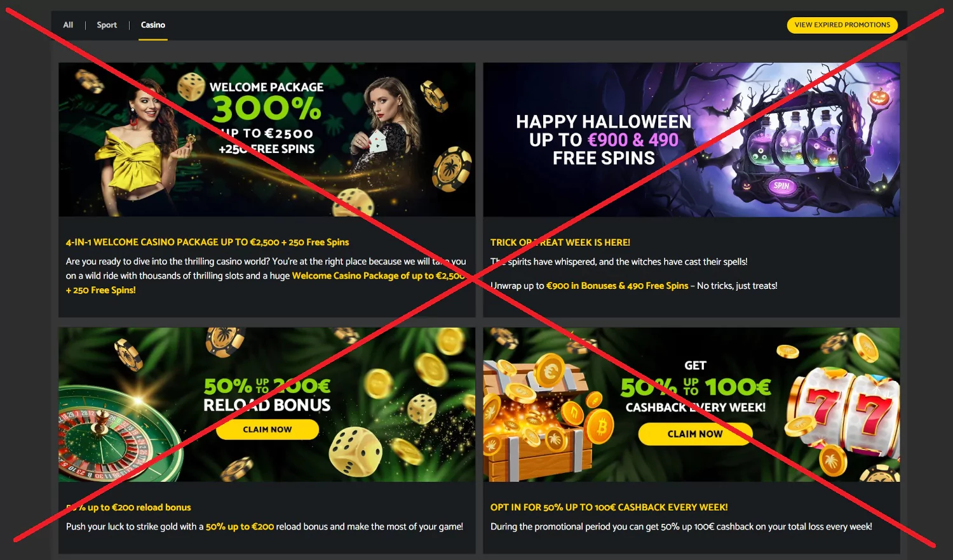Follow the 50% up to €200 reload bonus heading
The image size is (953, 560).
click(x=128, y=507)
